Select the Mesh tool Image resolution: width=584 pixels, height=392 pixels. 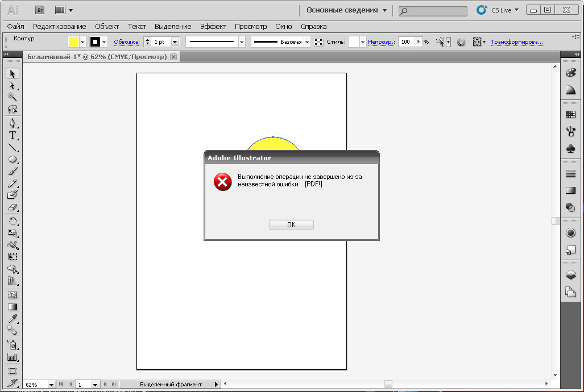[13, 295]
